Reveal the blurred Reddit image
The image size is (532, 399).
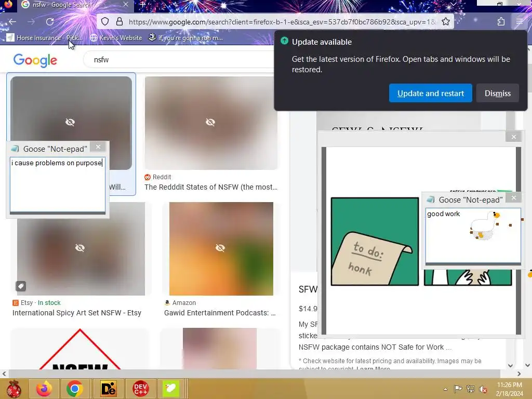[x=210, y=122]
